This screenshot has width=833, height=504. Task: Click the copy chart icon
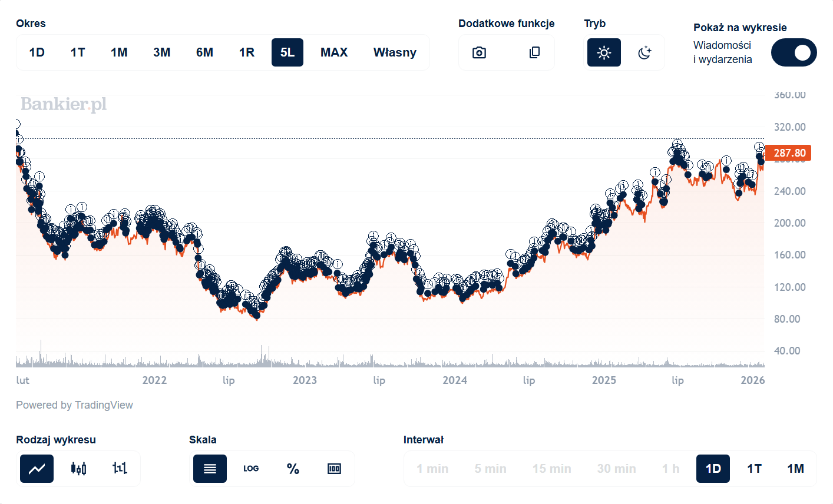534,52
